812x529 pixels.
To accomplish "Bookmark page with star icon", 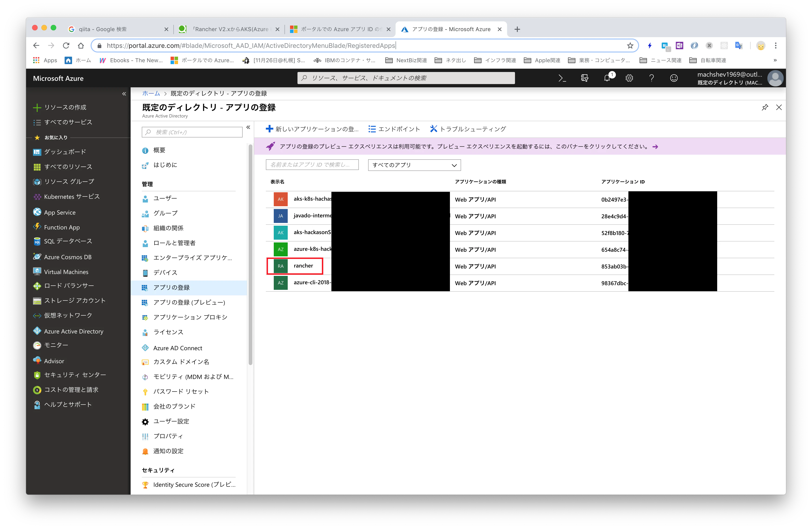I will 630,46.
